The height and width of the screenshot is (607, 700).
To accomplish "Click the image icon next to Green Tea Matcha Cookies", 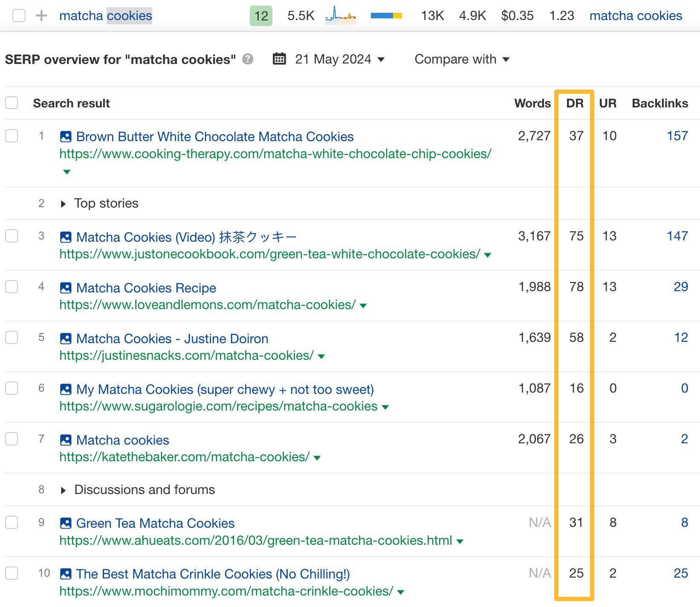I will tap(65, 523).
